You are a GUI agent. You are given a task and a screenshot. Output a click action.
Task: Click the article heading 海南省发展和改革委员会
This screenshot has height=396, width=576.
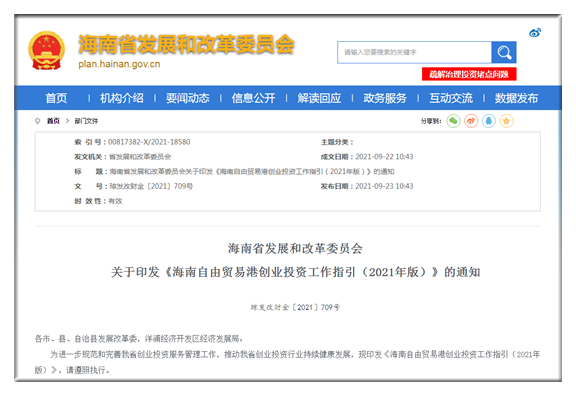pos(295,249)
